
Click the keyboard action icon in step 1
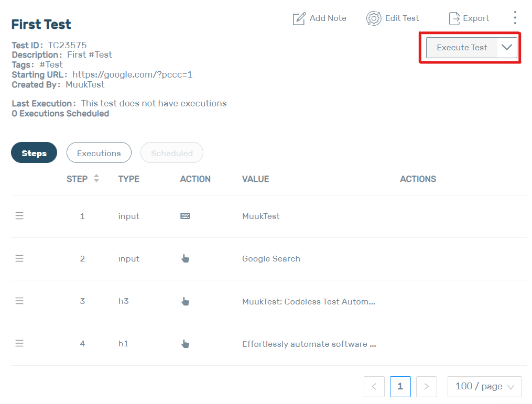[x=185, y=216]
